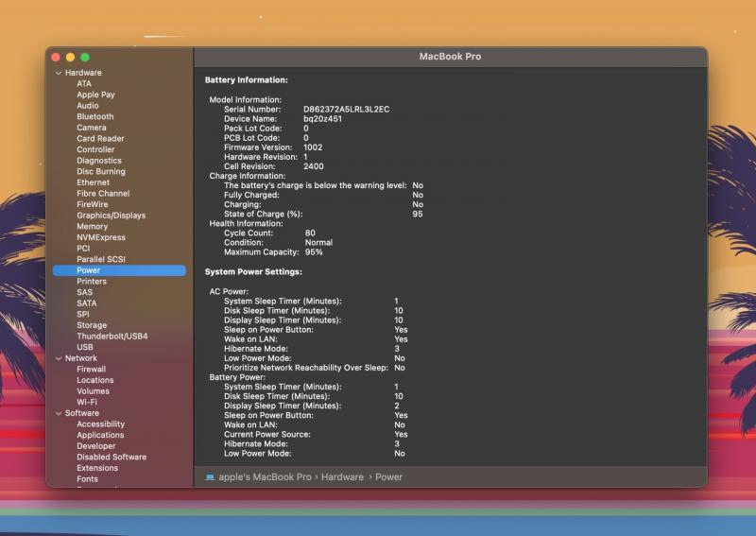This screenshot has width=756, height=536.
Task: Click Cell Revision value 2400
Action: coord(314,166)
